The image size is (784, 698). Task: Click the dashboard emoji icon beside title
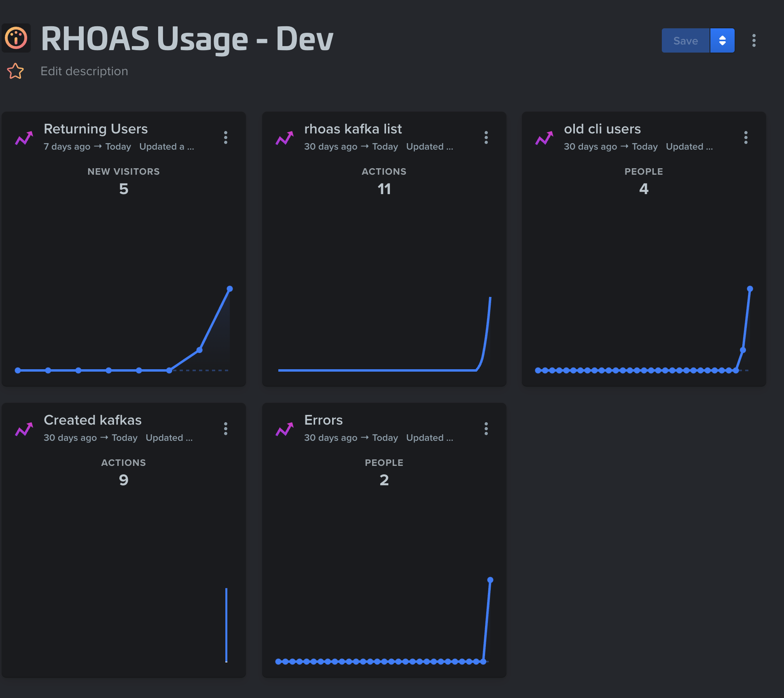tap(16, 38)
